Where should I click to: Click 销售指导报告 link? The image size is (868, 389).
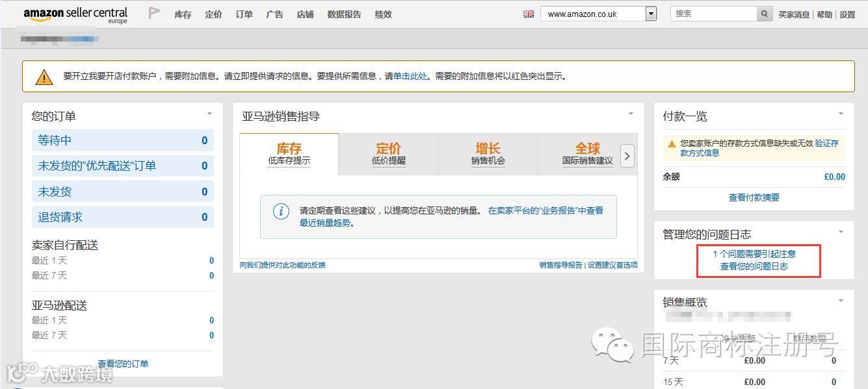click(x=560, y=265)
